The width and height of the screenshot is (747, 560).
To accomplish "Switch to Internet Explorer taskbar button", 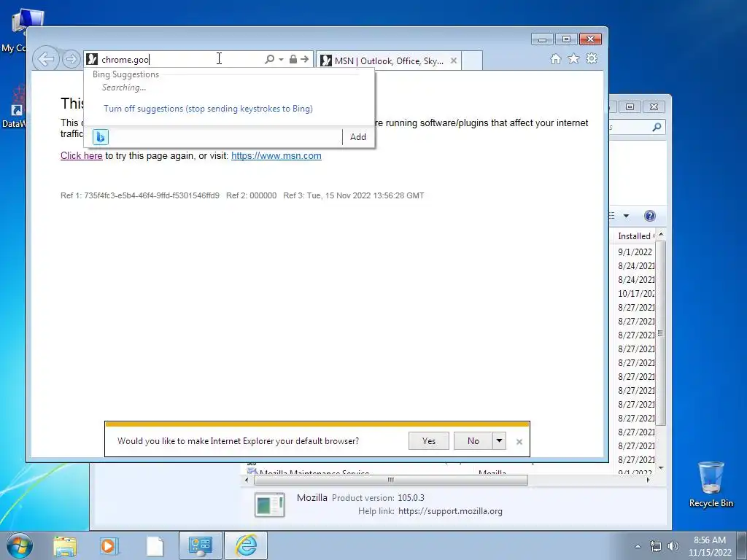I will click(246, 545).
